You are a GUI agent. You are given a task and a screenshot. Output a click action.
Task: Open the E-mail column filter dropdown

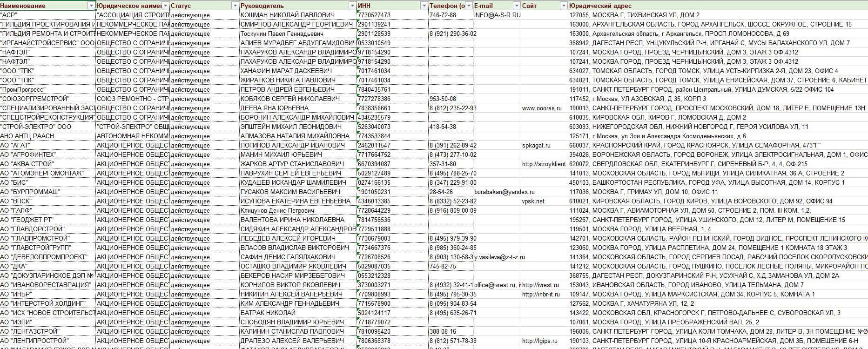[517, 6]
